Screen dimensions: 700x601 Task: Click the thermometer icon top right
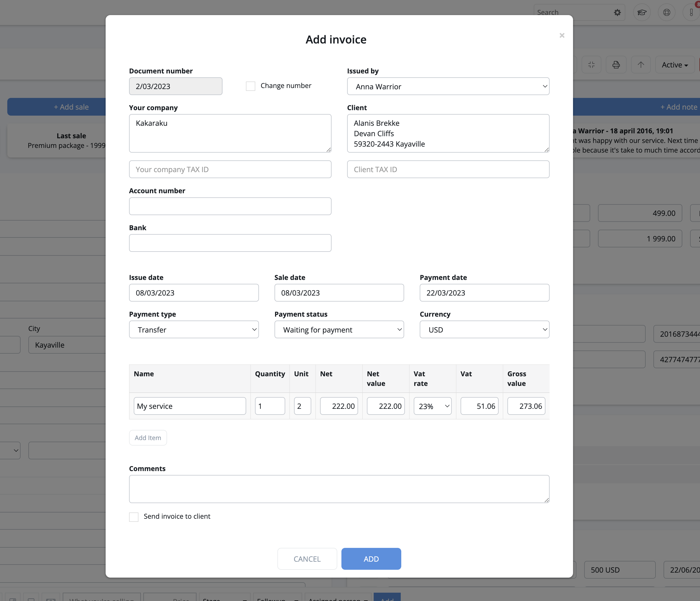pos(691,12)
